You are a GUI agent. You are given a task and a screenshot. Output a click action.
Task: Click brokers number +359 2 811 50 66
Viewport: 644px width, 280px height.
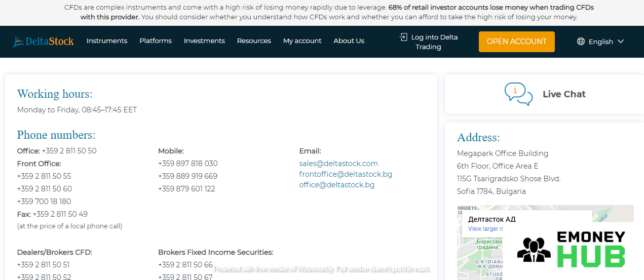(185, 265)
